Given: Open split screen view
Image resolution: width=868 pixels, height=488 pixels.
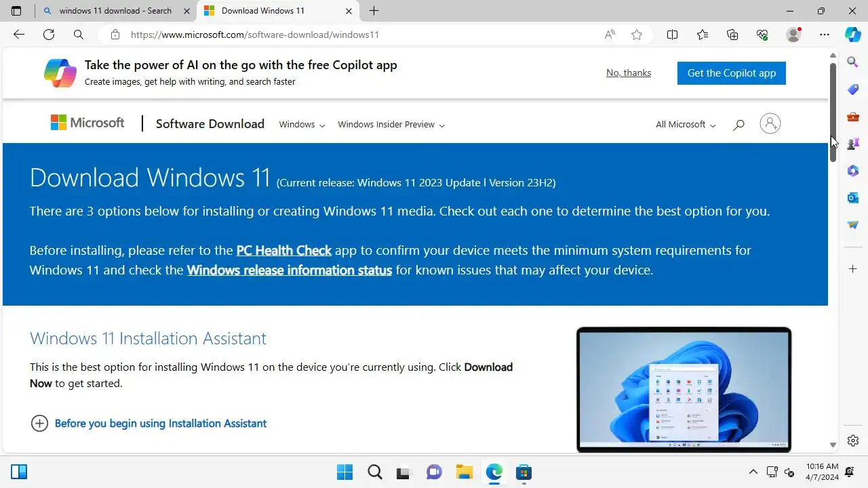Looking at the screenshot, I should click(x=672, y=35).
